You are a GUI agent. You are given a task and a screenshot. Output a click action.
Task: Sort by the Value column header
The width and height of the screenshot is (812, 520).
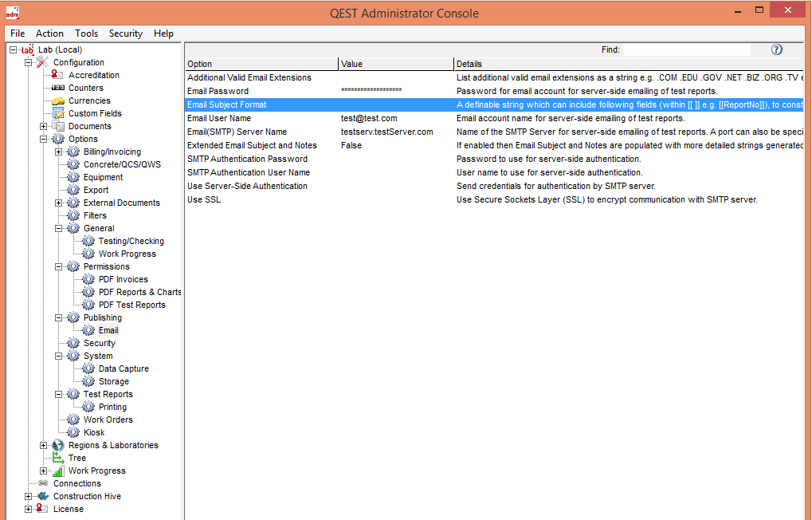[396, 64]
